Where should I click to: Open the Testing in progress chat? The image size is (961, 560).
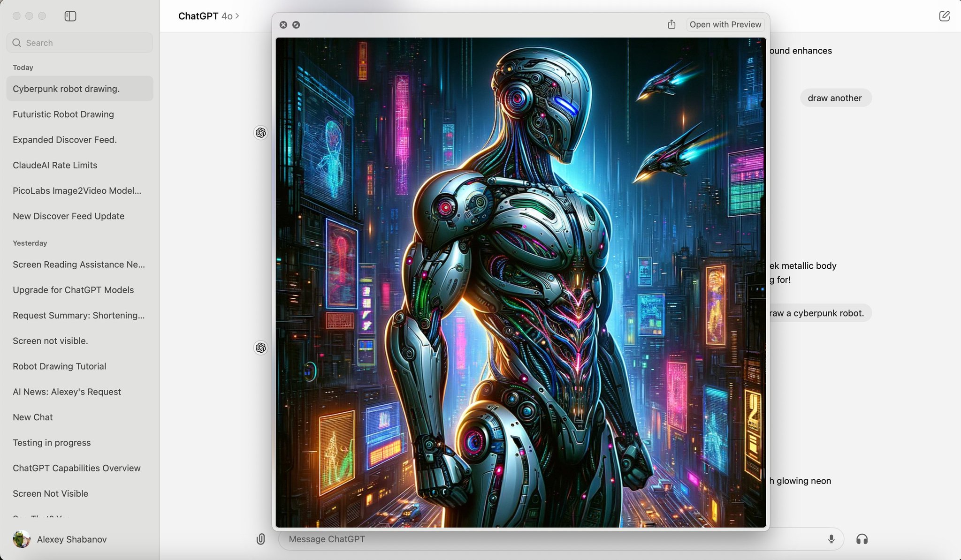(x=80, y=443)
